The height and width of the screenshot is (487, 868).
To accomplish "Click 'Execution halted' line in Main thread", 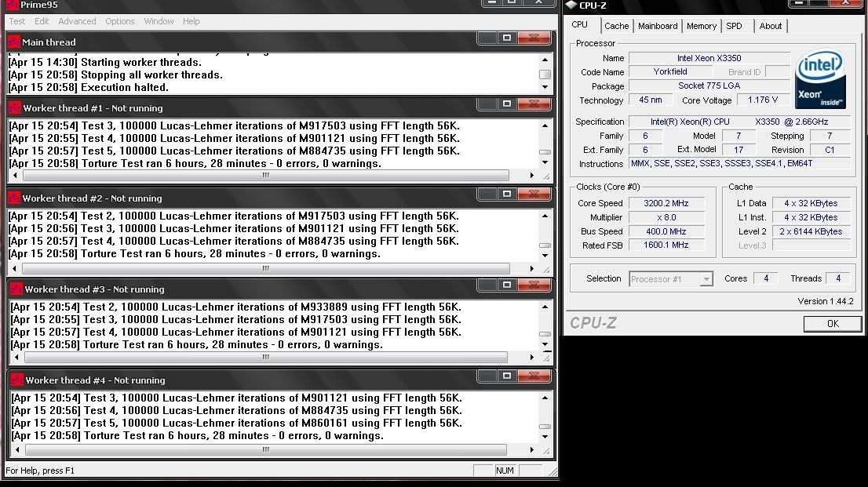I will (x=88, y=87).
